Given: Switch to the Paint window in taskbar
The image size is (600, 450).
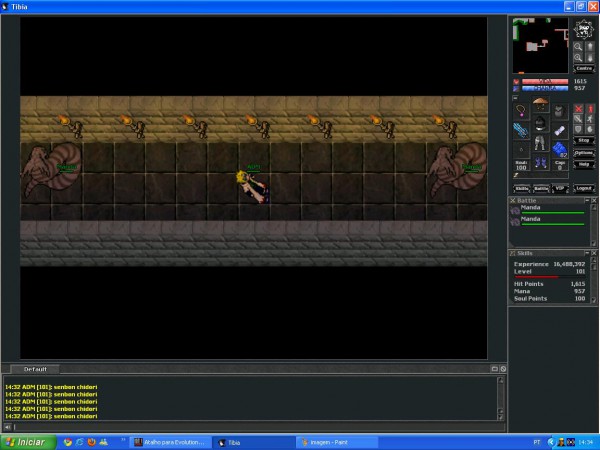Looking at the screenshot, I should pos(334,441).
